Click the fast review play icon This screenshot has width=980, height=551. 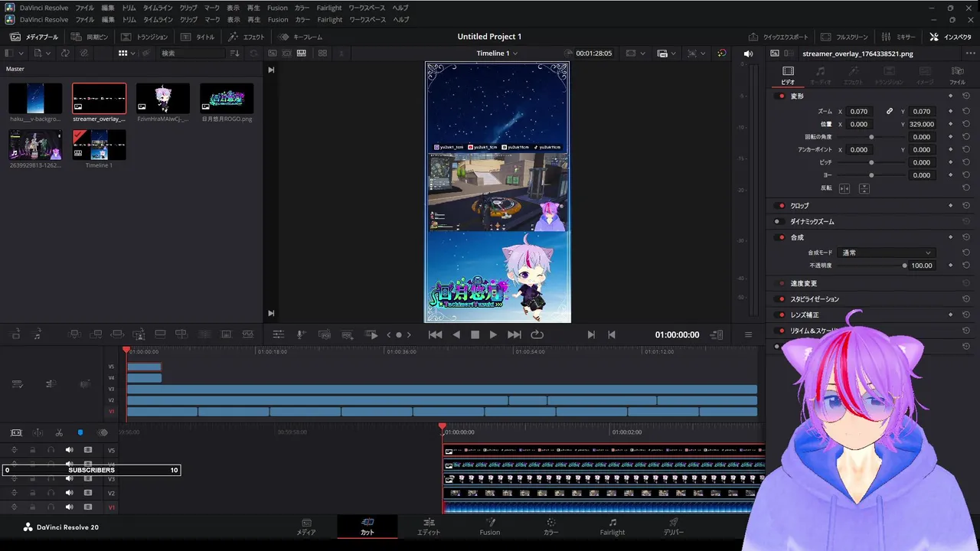pyautogui.click(x=372, y=334)
